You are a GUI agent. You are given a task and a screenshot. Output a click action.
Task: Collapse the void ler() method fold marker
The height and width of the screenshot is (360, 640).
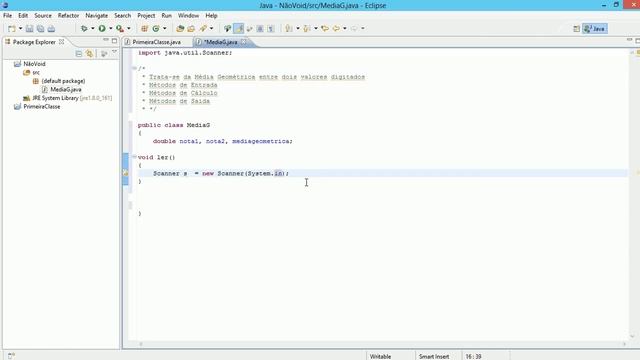[x=134, y=157]
